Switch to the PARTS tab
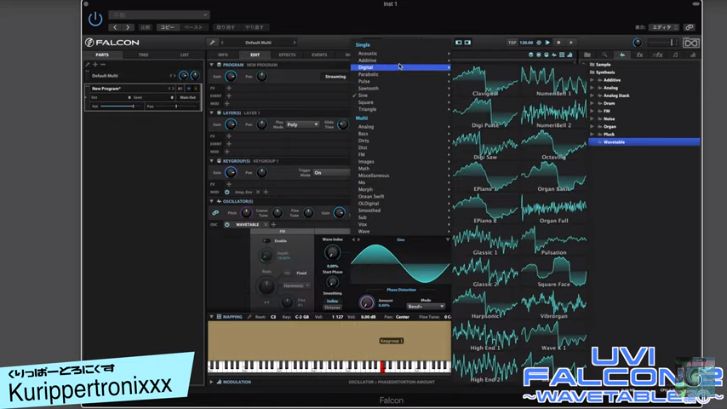 point(102,55)
